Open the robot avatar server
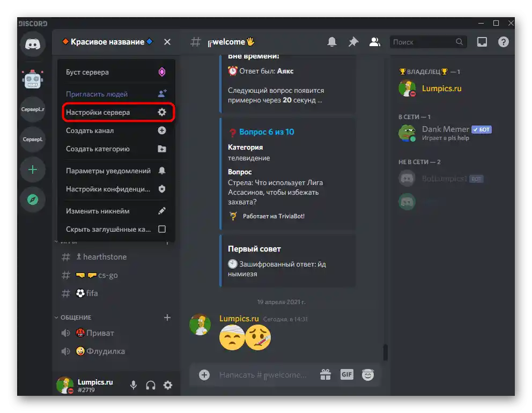532x413 pixels. click(x=33, y=79)
